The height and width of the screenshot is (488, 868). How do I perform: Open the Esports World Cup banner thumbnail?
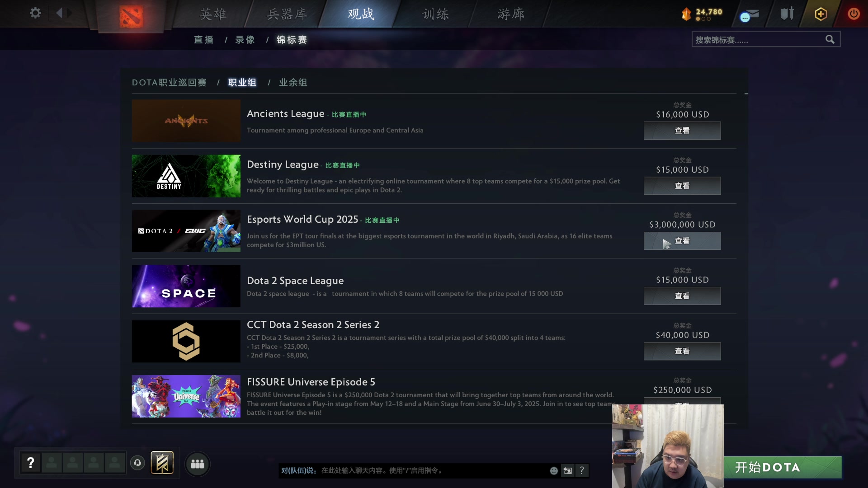(186, 231)
